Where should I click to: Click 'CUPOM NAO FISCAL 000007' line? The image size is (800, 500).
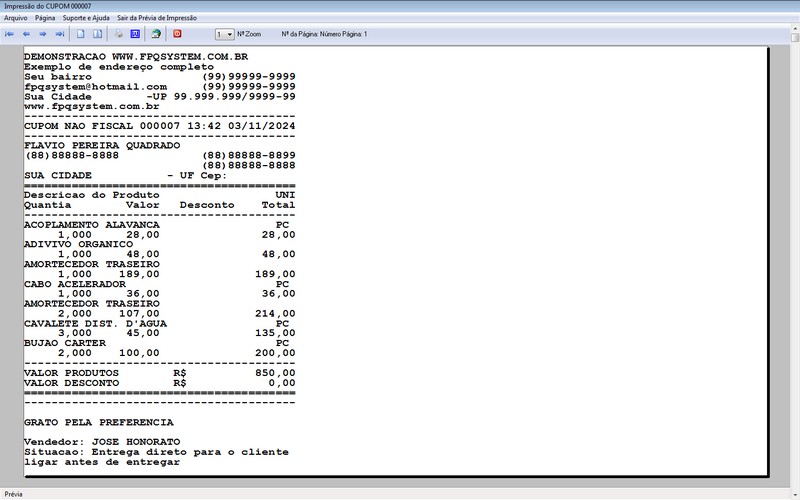coord(102,126)
